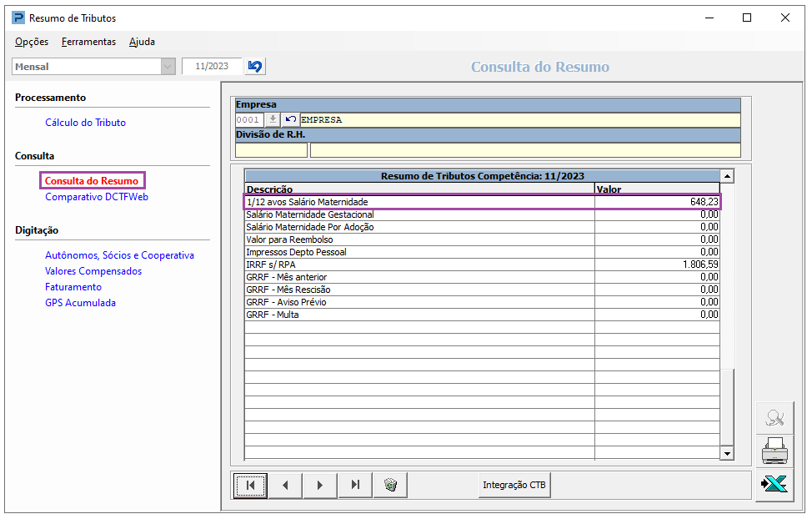Jump to last record navigation button
The width and height of the screenshot is (812, 519).
(x=355, y=486)
